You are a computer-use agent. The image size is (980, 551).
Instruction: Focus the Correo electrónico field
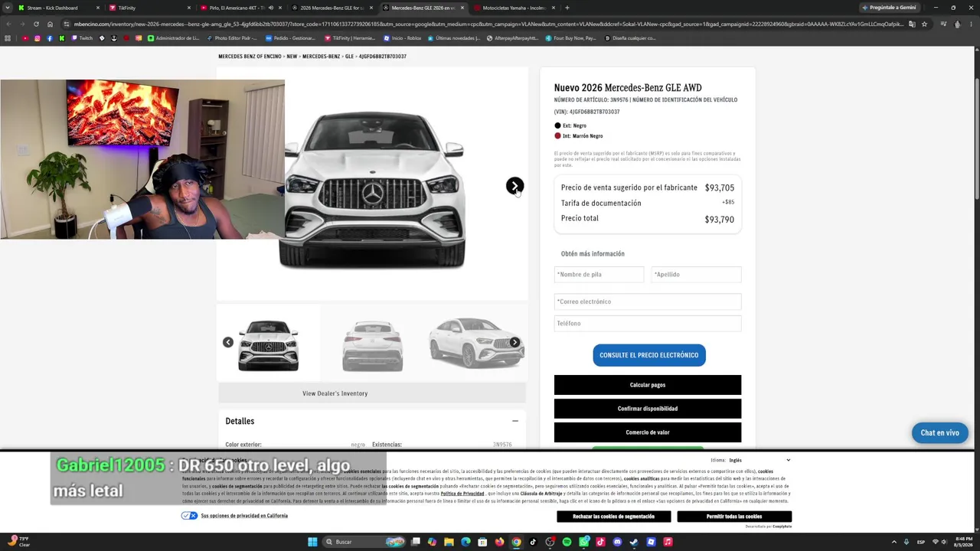(x=648, y=302)
